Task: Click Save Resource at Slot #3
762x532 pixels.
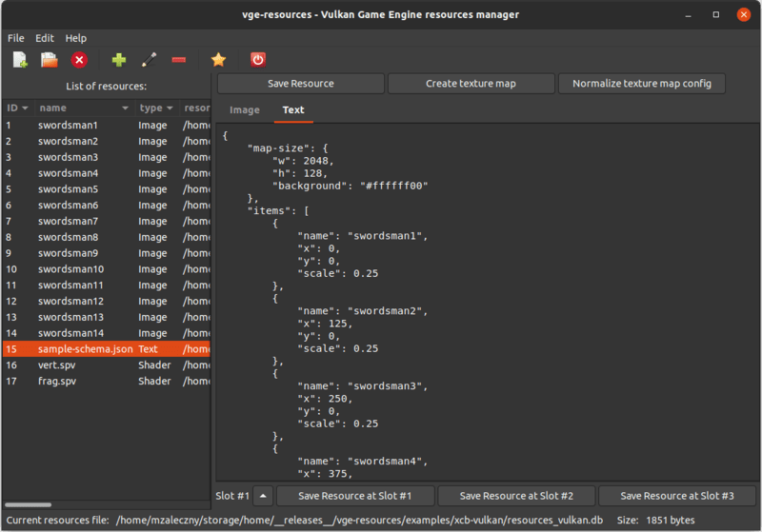Action: pos(677,496)
